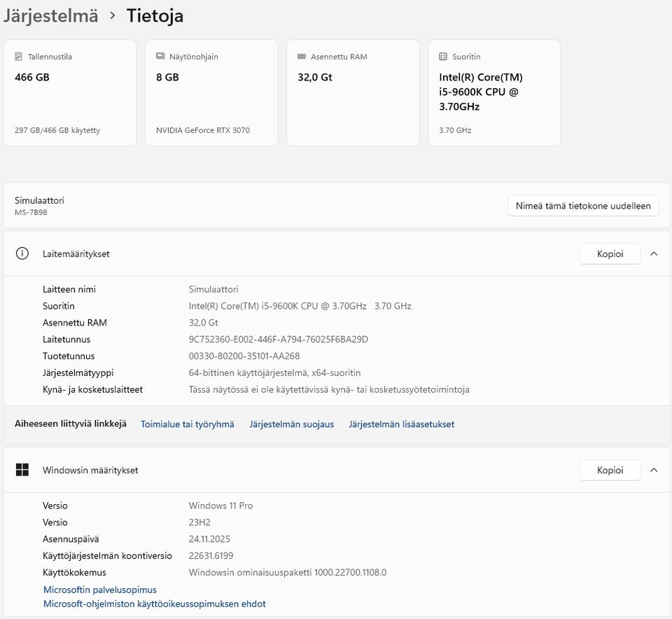Click the info icon beside Laitemääritykset
The width and height of the screenshot is (672, 619).
[x=22, y=253]
